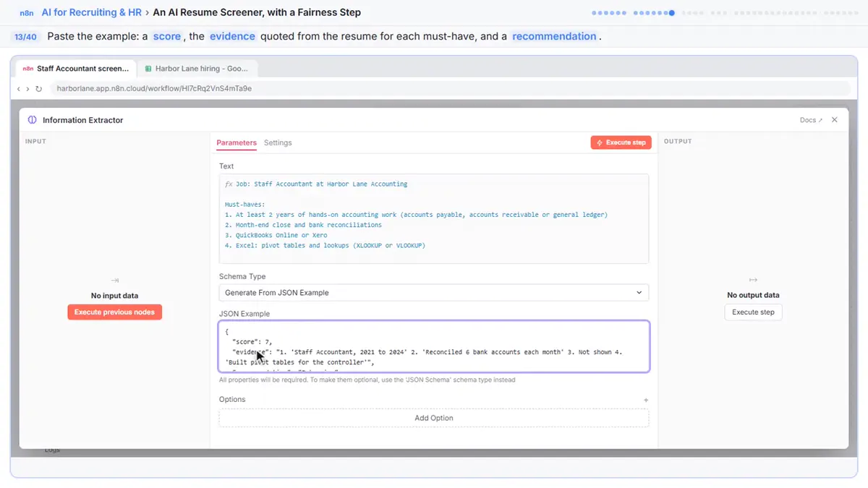Click the 'All properties will be required' hint
Image resolution: width=868 pixels, height=488 pixels.
click(367, 380)
